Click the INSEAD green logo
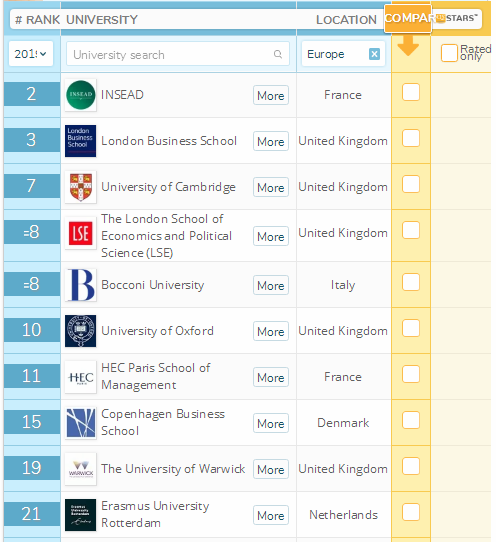This screenshot has height=542, width=496. 81,95
